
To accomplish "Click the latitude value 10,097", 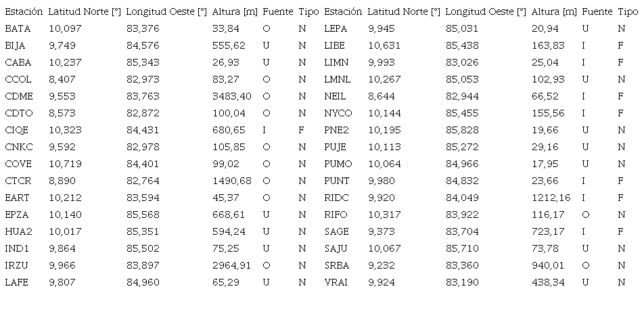I will [x=63, y=28].
